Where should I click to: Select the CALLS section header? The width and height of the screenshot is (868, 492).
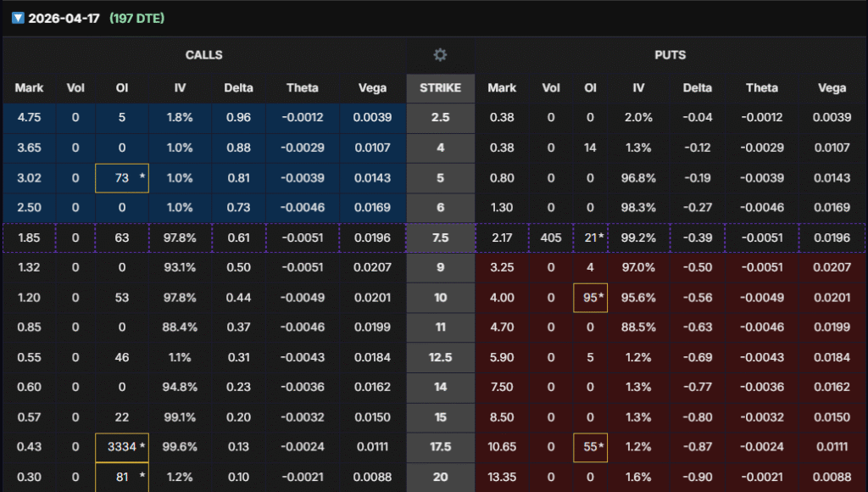(x=204, y=55)
